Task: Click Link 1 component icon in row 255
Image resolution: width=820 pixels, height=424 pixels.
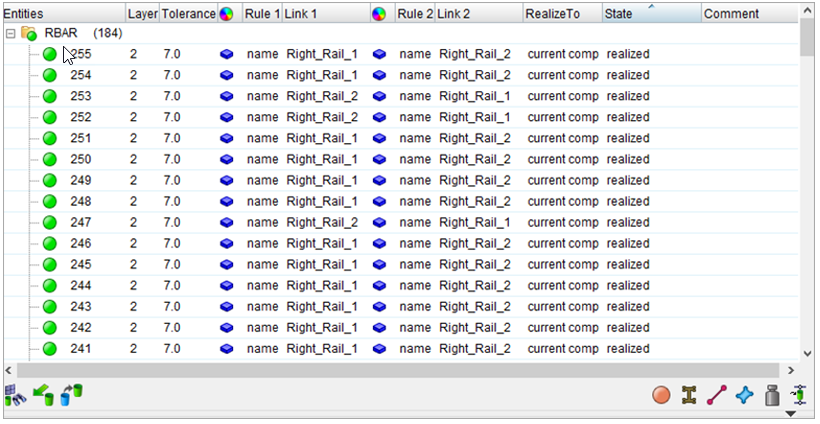Action: (x=226, y=54)
